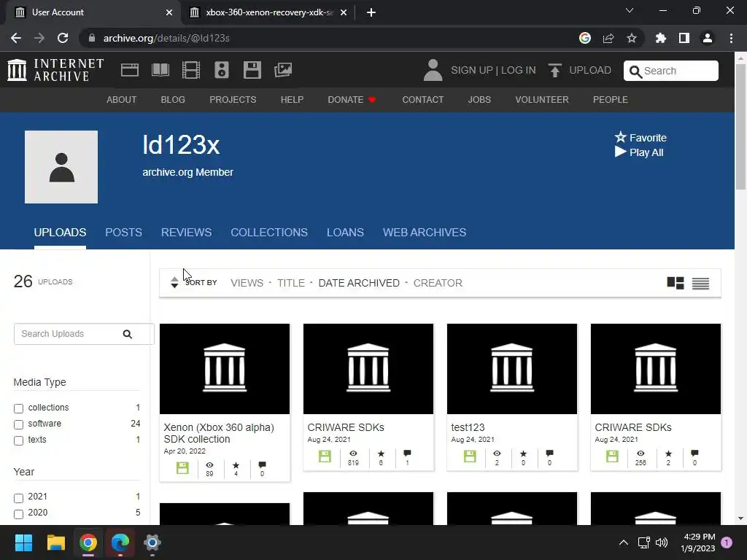The image size is (747, 560).
Task: Open the Windows Start menu
Action: 23,542
